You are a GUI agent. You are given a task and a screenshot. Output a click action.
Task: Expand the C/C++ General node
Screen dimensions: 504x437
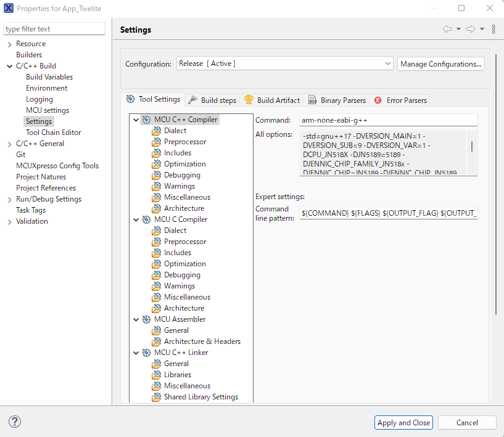click(10, 144)
